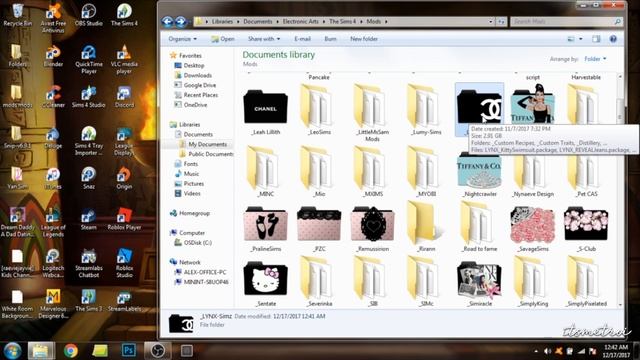This screenshot has width=640, height=360.
Task: Launch VLC media player shortcut
Action: (124, 59)
